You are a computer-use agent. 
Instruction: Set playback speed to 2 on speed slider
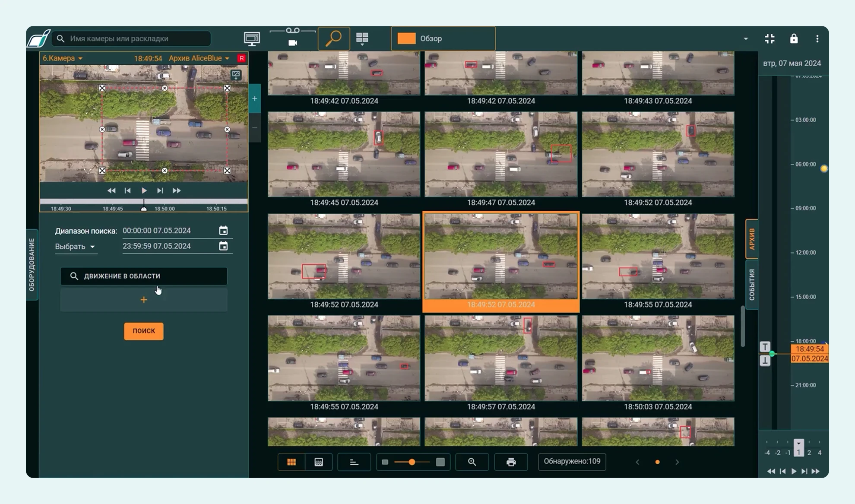click(x=809, y=453)
